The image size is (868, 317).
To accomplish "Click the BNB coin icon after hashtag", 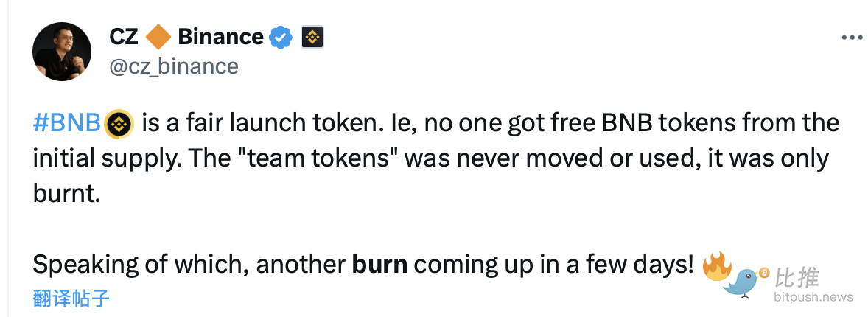I will point(118,124).
